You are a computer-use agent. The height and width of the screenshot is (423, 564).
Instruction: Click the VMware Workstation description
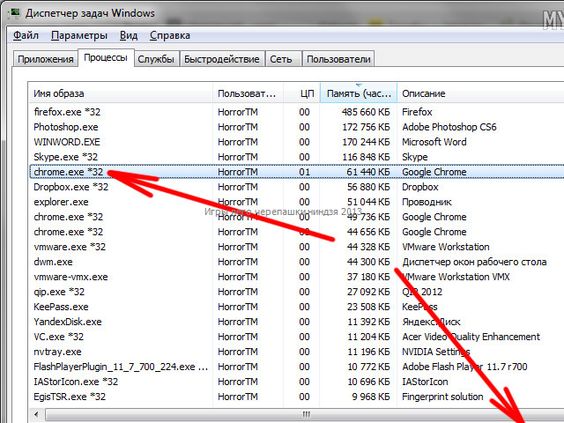click(446, 247)
